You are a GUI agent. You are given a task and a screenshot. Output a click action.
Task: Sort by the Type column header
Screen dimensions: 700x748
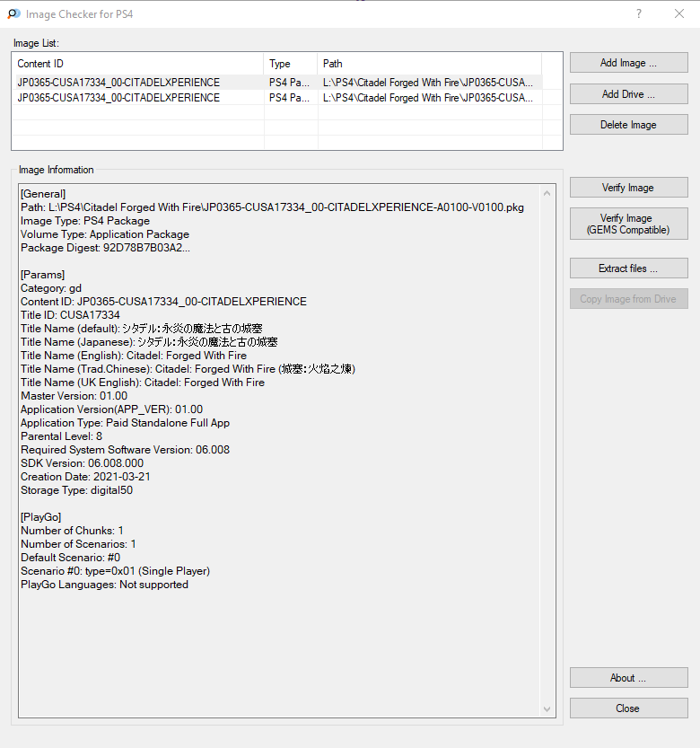pos(291,64)
